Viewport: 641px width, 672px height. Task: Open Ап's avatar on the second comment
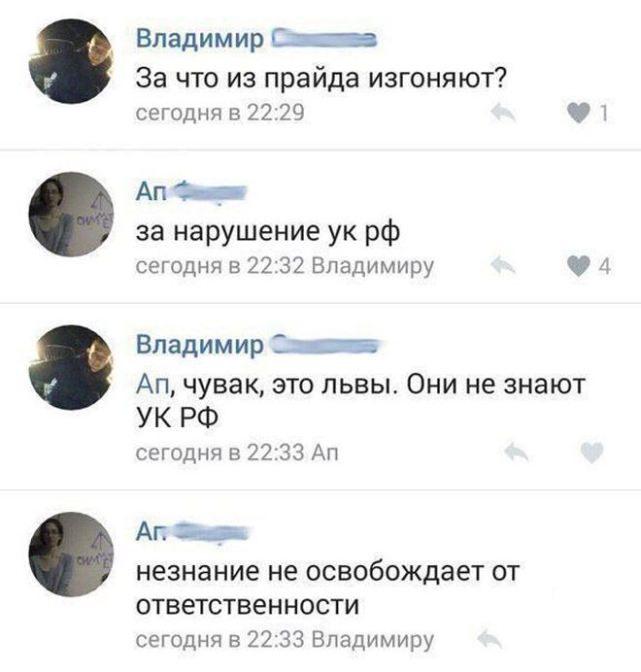[71, 215]
